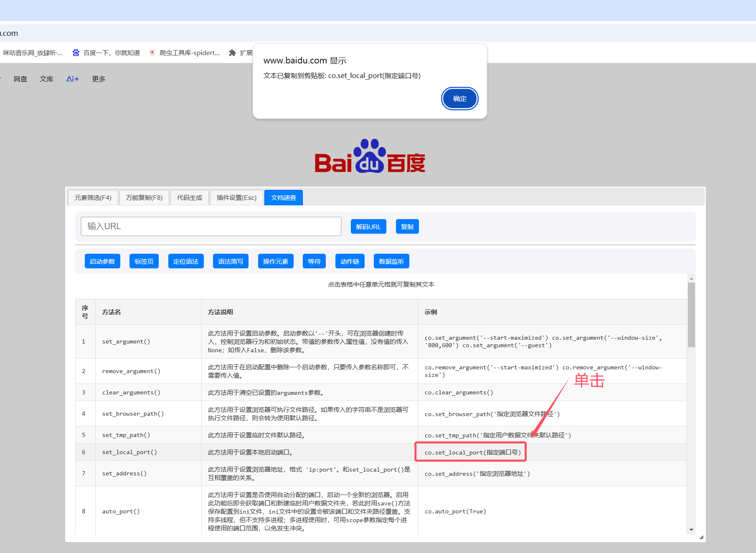Copy the remove_argument() method name cell

click(148, 371)
